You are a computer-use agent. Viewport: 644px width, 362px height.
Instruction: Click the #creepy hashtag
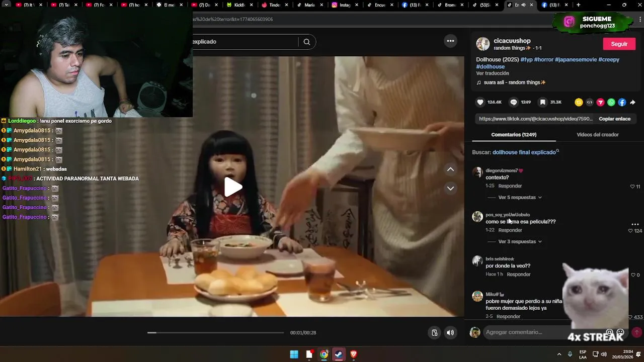click(x=609, y=59)
